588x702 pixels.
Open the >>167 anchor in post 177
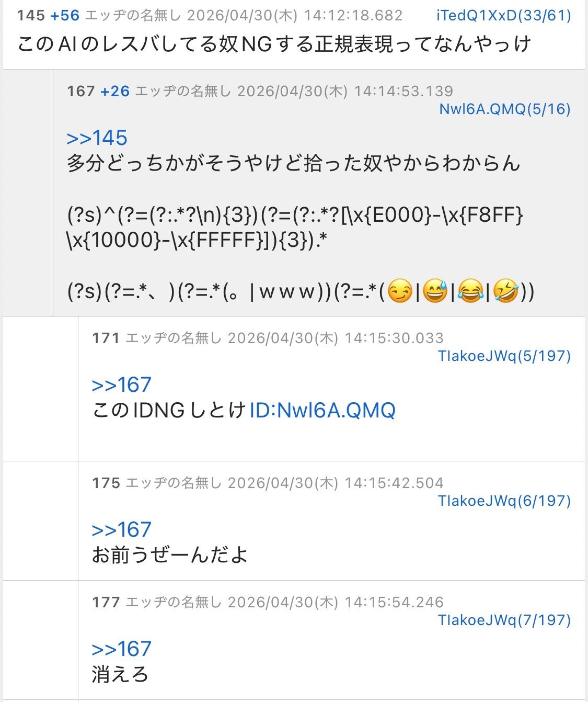tap(122, 649)
